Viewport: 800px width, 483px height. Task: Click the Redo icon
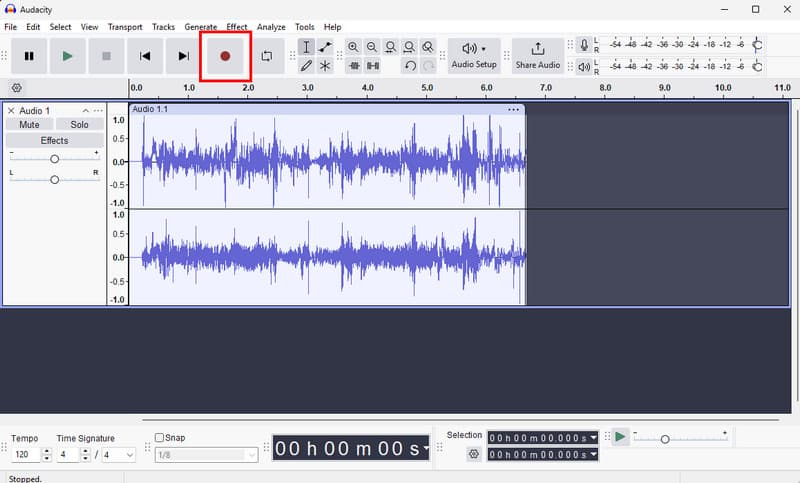click(x=429, y=66)
